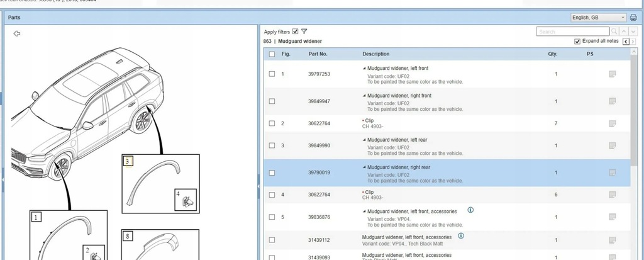
Task: Collapse notes for Mudguard widener, right front
Action: (x=364, y=96)
